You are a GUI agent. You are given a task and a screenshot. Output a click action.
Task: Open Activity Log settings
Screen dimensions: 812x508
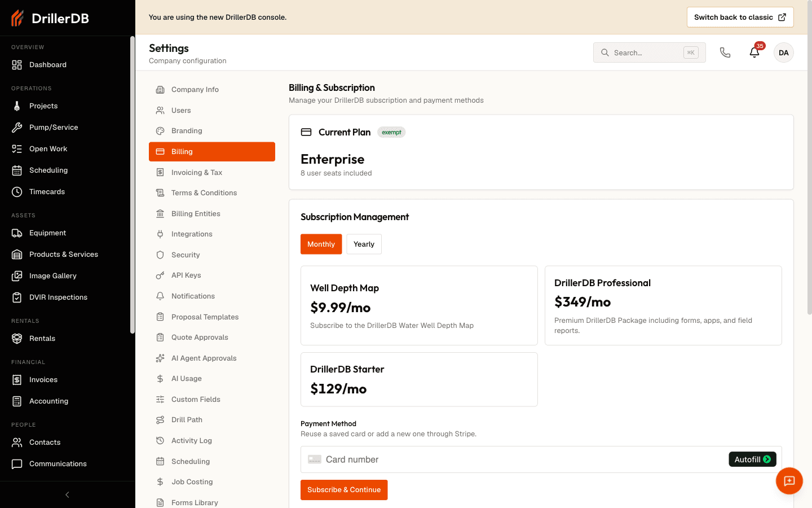click(212, 441)
